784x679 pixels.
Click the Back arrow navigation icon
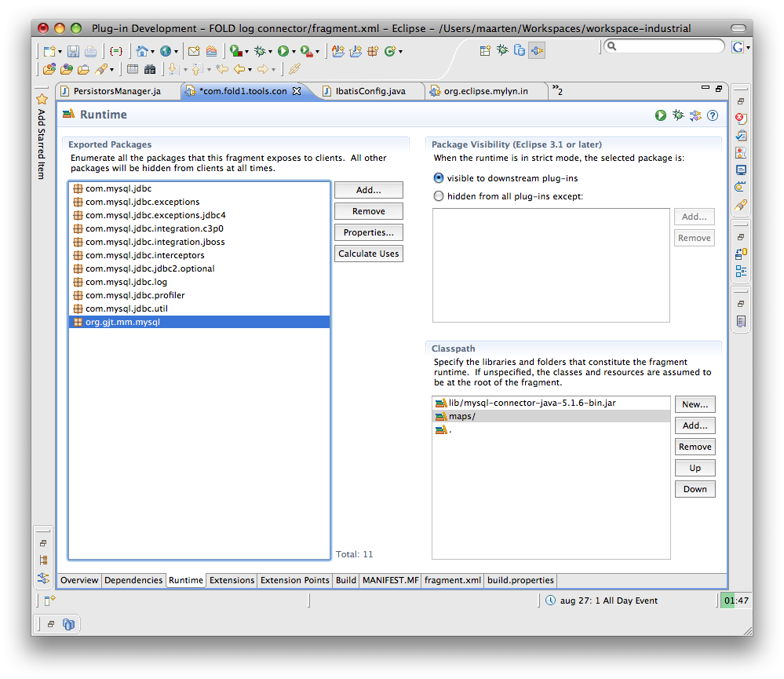239,69
